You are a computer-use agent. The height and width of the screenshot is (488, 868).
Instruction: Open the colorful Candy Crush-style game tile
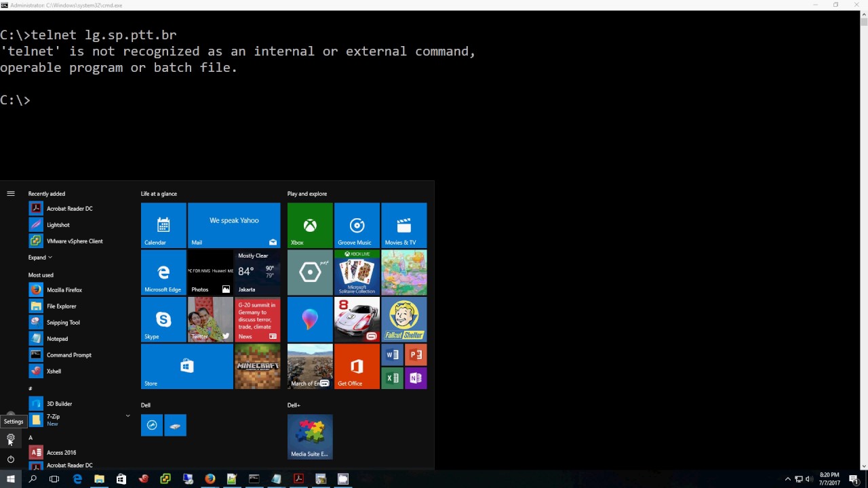(x=404, y=272)
